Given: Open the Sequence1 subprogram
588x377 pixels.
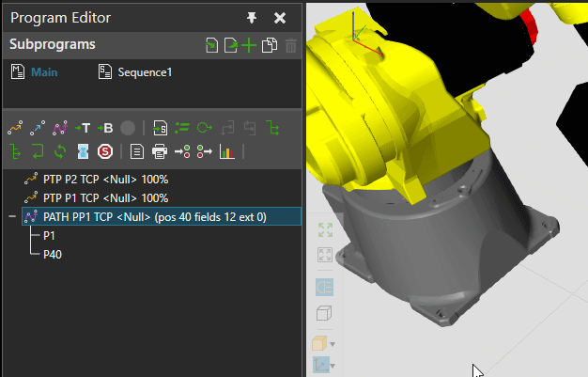Looking at the screenshot, I should [135, 71].
